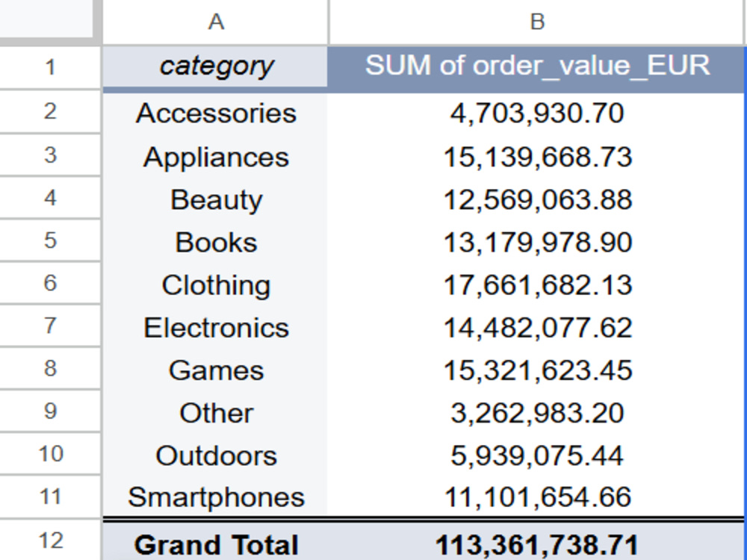Click value 15,139,668.73
This screenshot has width=747, height=560.
pyautogui.click(x=536, y=157)
